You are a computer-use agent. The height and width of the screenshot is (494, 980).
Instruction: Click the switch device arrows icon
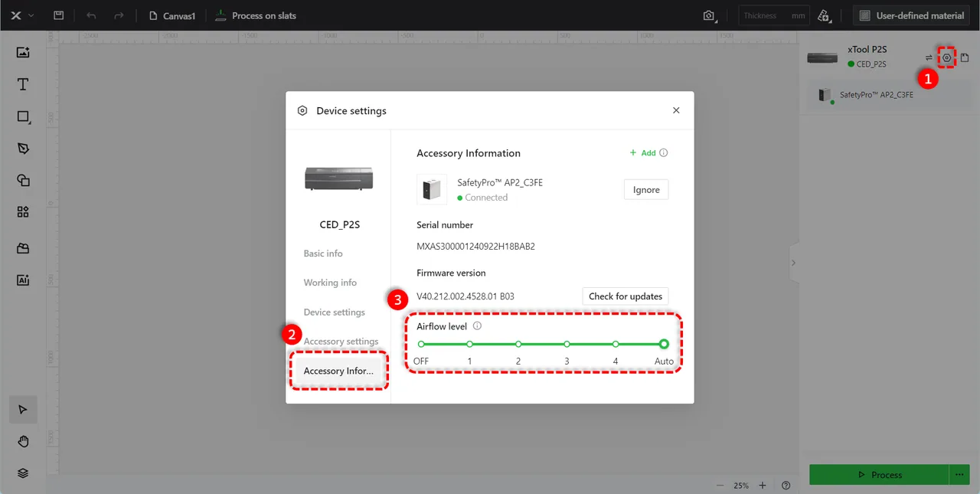pos(929,57)
